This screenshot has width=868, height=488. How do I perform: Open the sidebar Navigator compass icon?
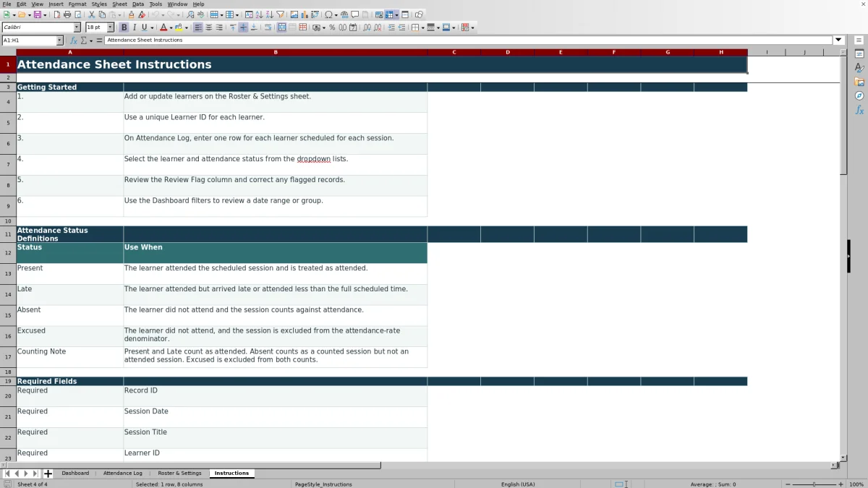[x=859, y=96]
